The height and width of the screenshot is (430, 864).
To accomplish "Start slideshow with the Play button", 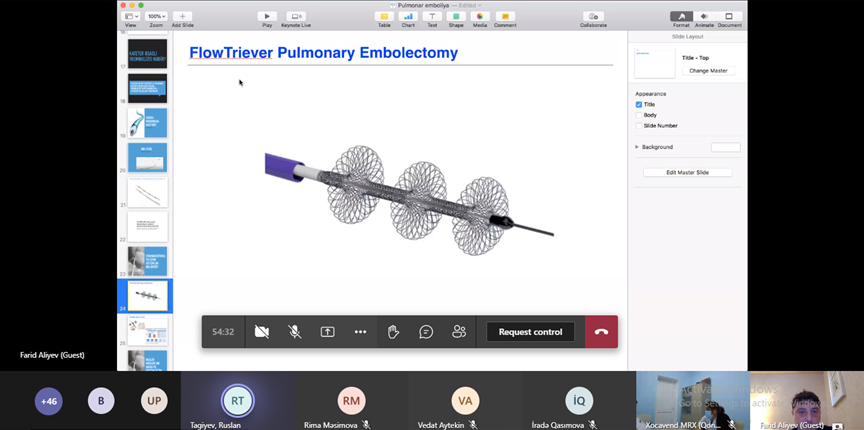I will click(267, 17).
